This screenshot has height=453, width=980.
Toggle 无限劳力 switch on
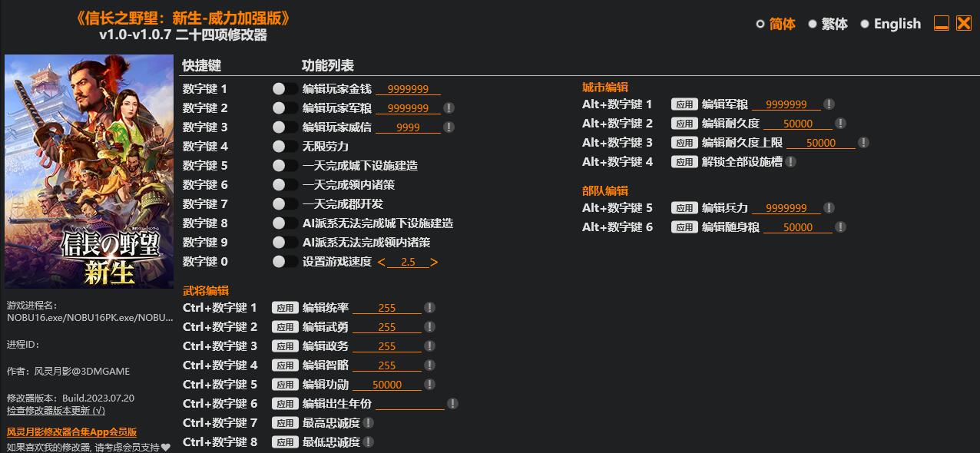(x=284, y=147)
